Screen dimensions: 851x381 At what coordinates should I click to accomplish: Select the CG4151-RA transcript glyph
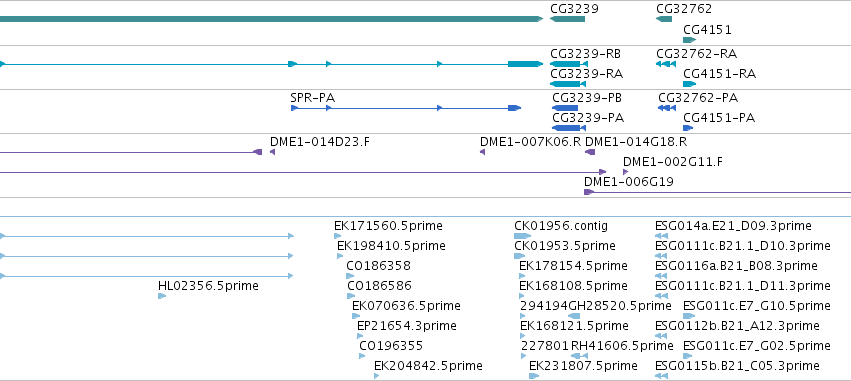pos(689,84)
